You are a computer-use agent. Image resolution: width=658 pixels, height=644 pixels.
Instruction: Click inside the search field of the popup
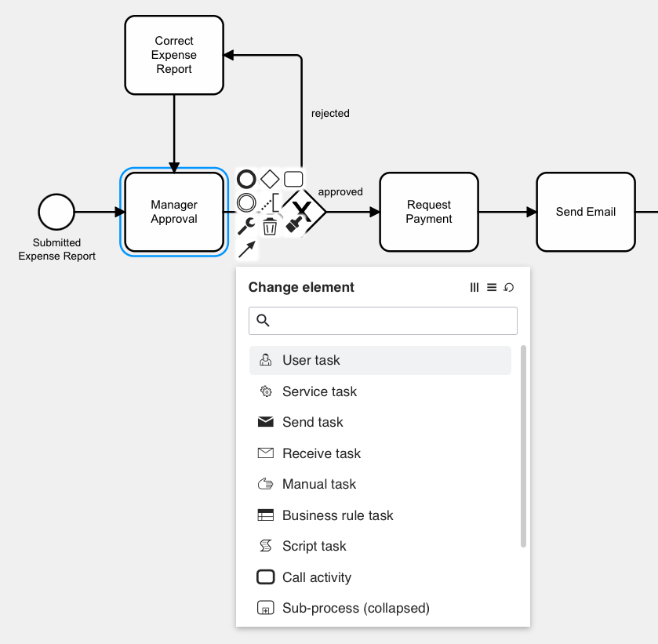coord(383,321)
